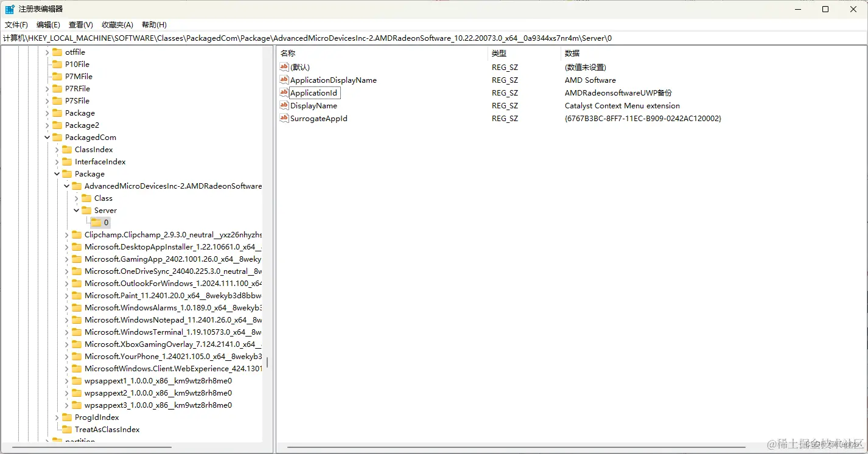The width and height of the screenshot is (868, 454).
Task: Click the ClassIndex folder icon
Action: [67, 150]
